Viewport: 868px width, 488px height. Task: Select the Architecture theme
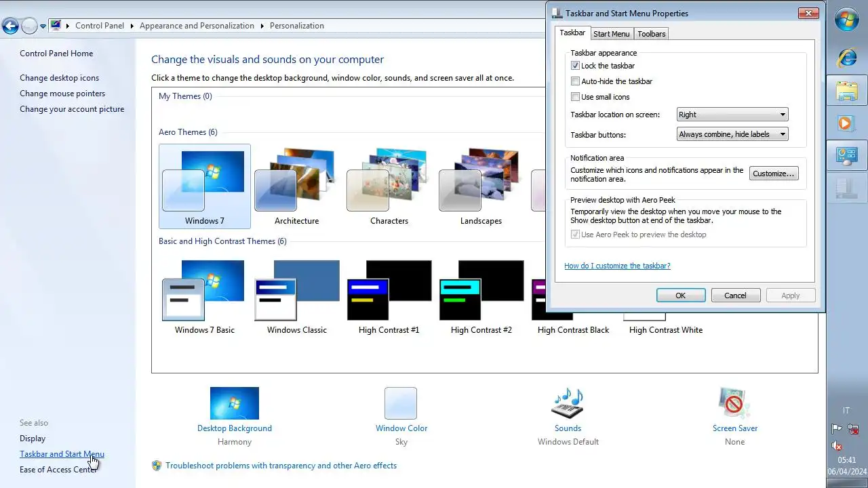[x=296, y=186]
